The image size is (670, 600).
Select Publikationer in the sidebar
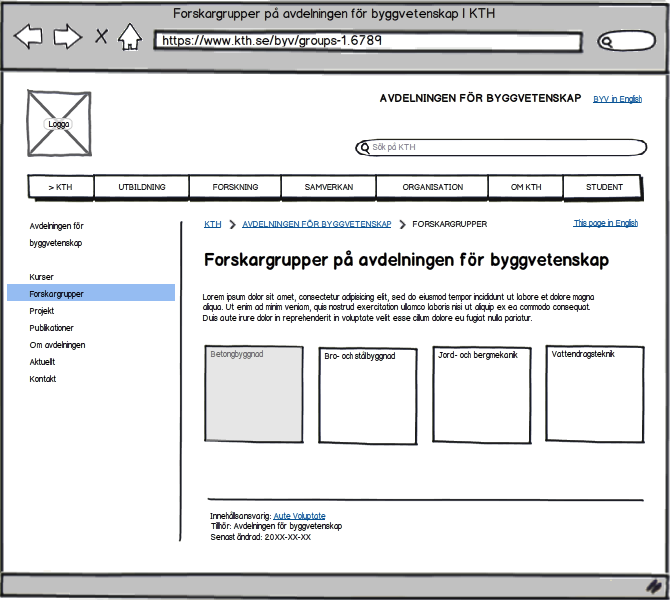pos(51,328)
